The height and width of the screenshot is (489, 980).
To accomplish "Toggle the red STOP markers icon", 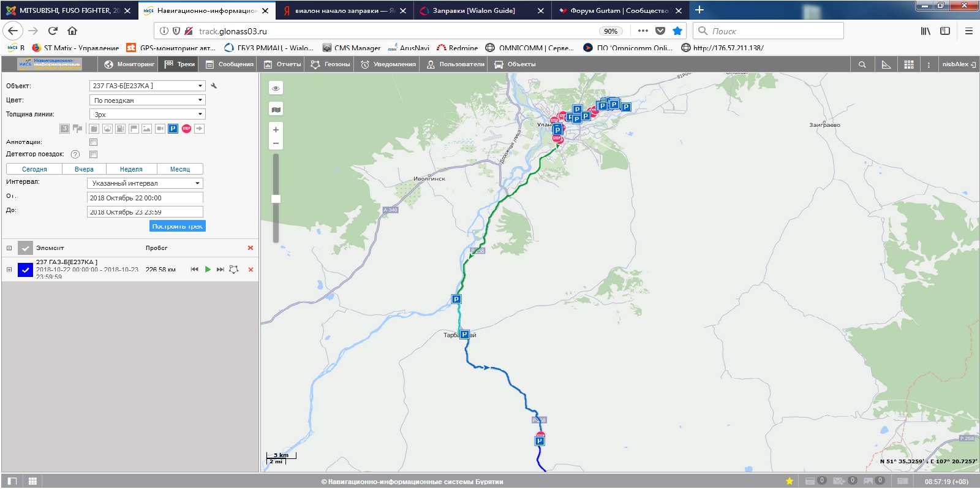I will [186, 129].
